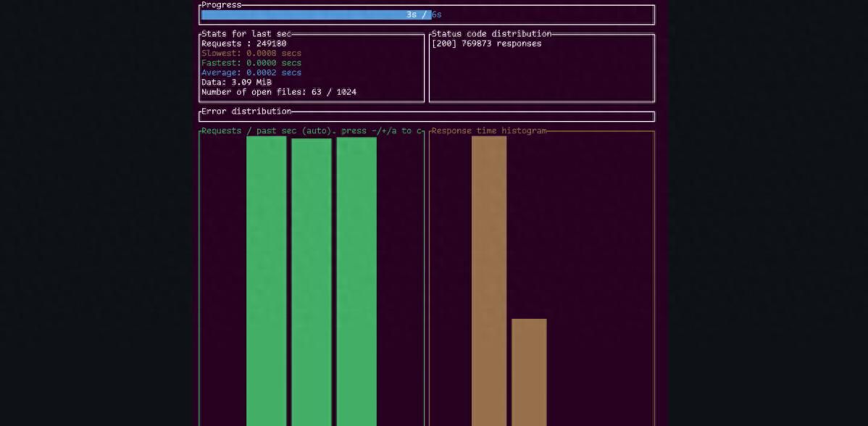Click the "Status code distribution" heading

491,34
